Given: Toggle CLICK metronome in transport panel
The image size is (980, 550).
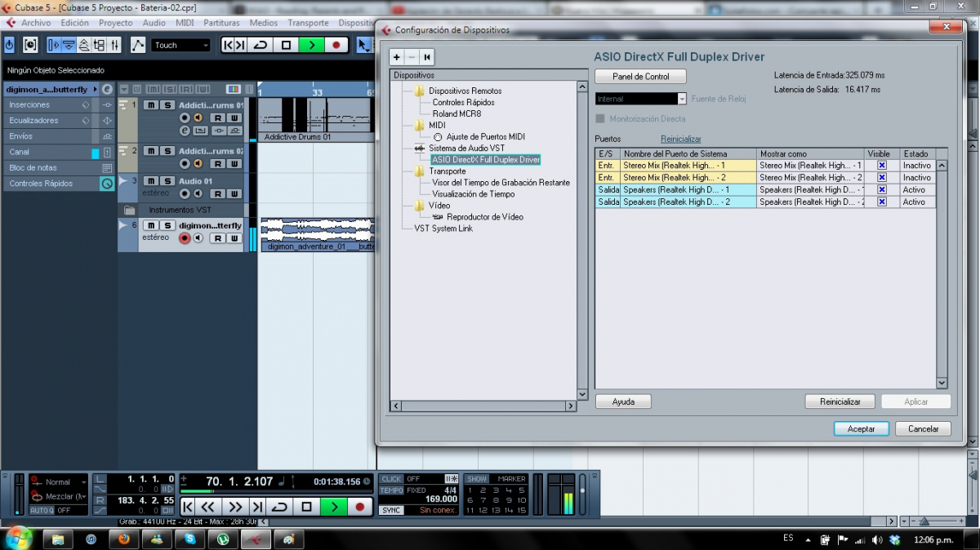Looking at the screenshot, I should point(392,479).
